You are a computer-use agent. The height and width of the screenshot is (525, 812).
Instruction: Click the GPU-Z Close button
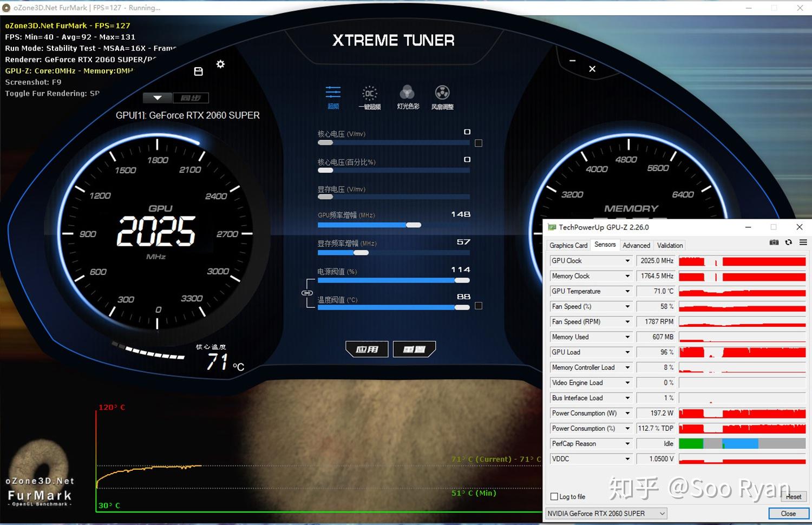click(x=788, y=514)
